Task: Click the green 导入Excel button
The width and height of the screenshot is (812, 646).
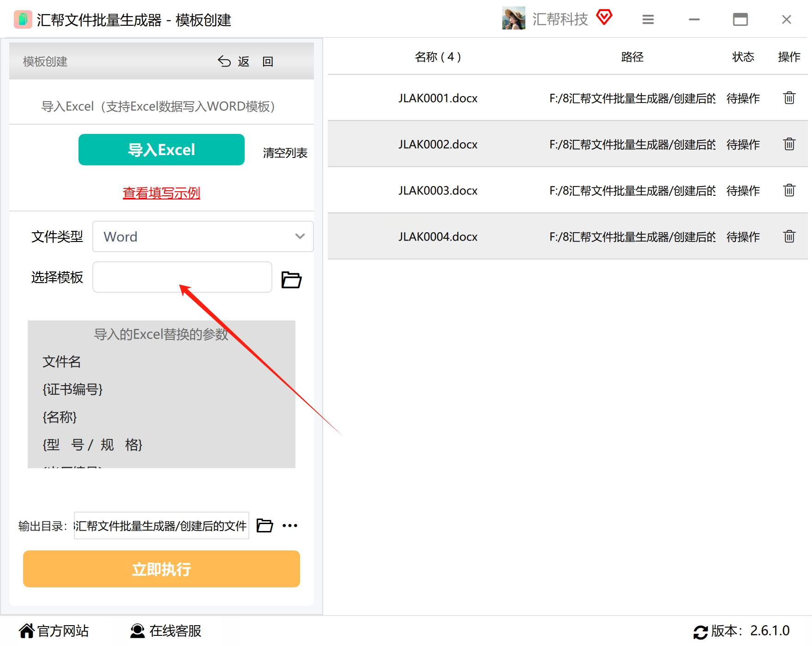Action: [162, 150]
